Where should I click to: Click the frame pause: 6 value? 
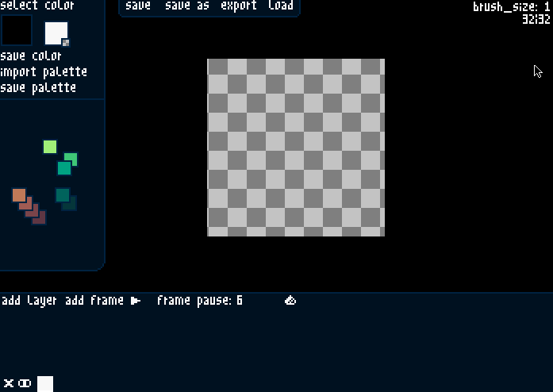click(x=200, y=301)
